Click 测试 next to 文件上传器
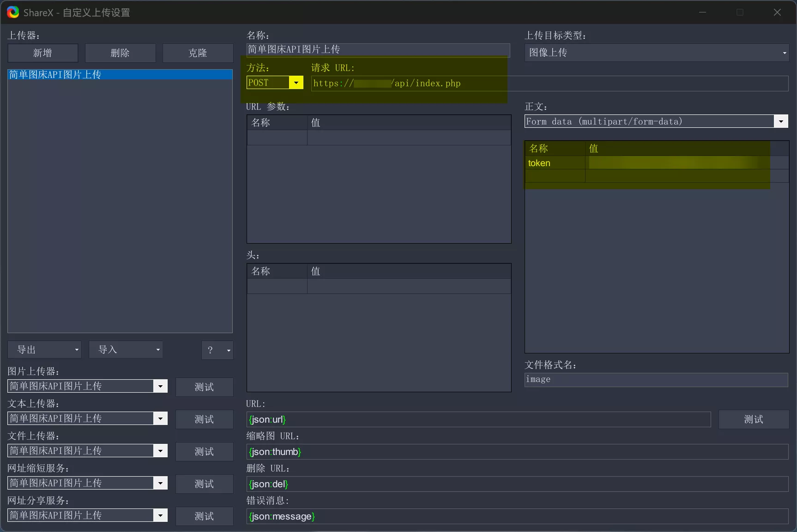The width and height of the screenshot is (797, 532). (205, 452)
